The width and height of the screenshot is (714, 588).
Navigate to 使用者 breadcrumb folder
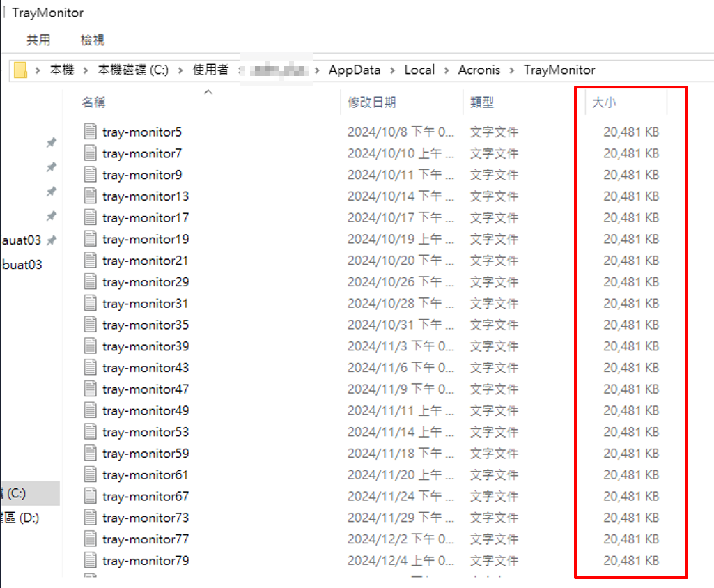(210, 70)
